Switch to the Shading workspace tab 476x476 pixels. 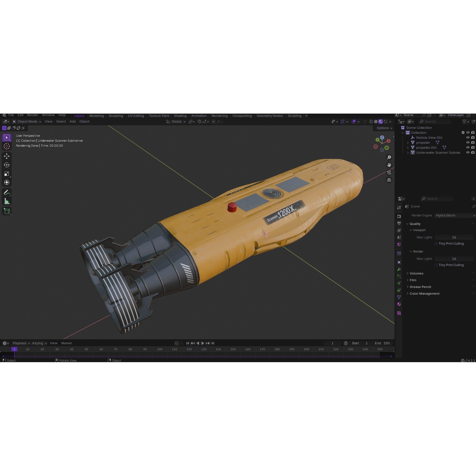click(180, 116)
